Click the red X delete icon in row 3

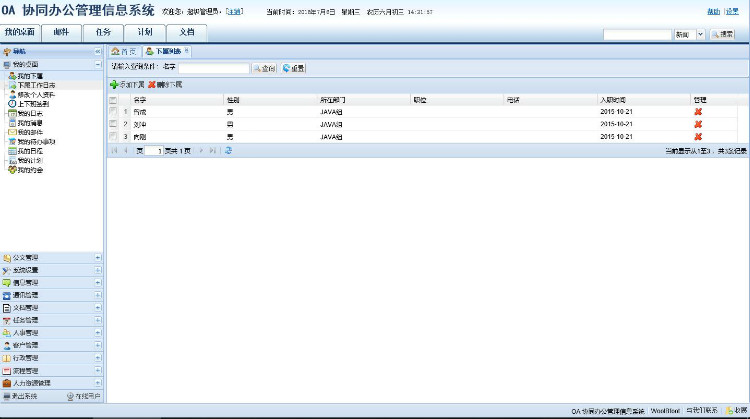698,136
